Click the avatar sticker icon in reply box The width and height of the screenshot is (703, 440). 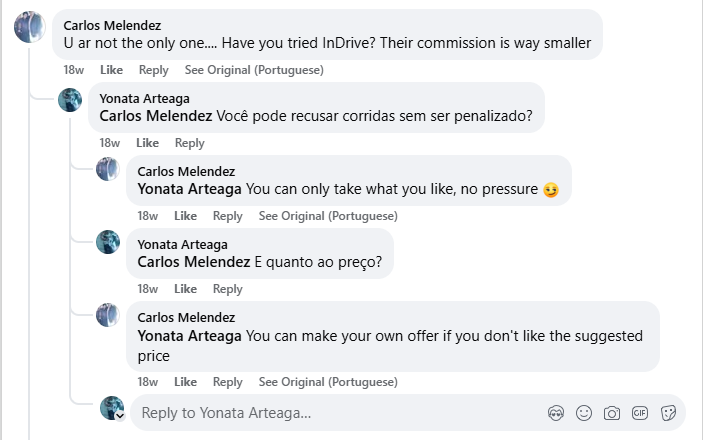557,413
